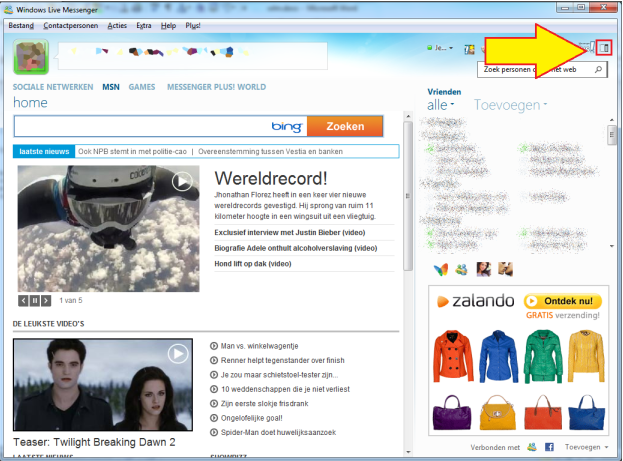Click the yellow sweater in zalando ad
This screenshot has width=623, height=461.
tap(586, 356)
